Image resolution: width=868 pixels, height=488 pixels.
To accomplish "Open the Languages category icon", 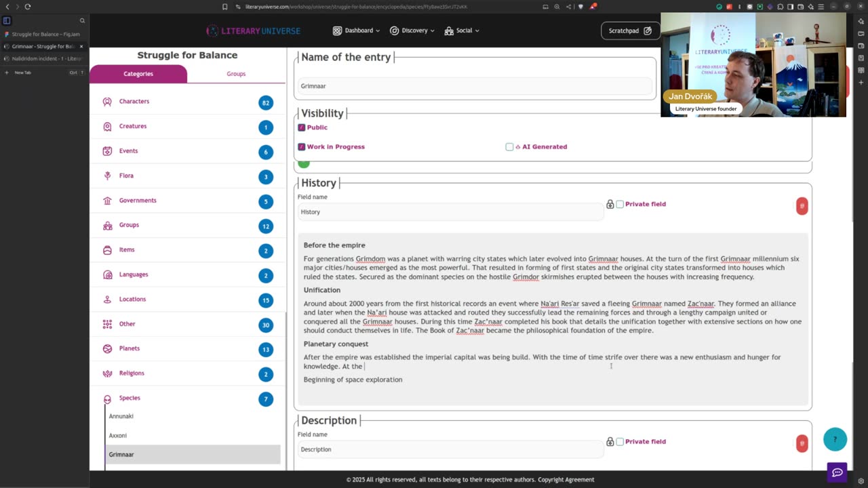I will tap(107, 274).
